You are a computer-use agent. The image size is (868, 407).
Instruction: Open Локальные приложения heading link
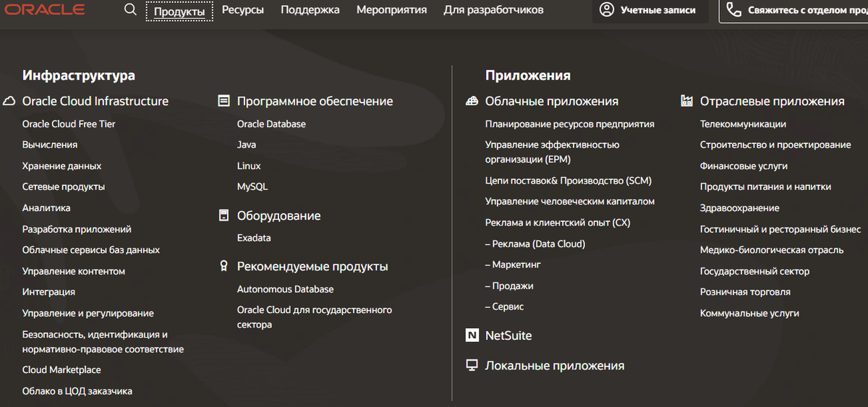pyautogui.click(x=555, y=366)
